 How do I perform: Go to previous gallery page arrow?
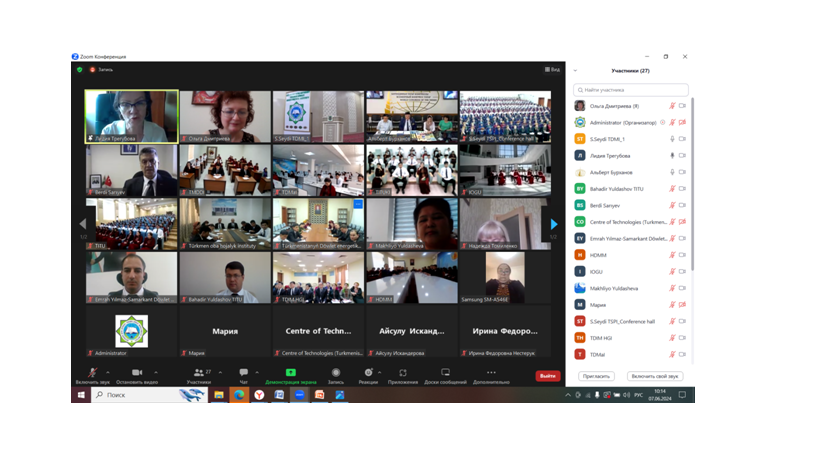(x=83, y=224)
